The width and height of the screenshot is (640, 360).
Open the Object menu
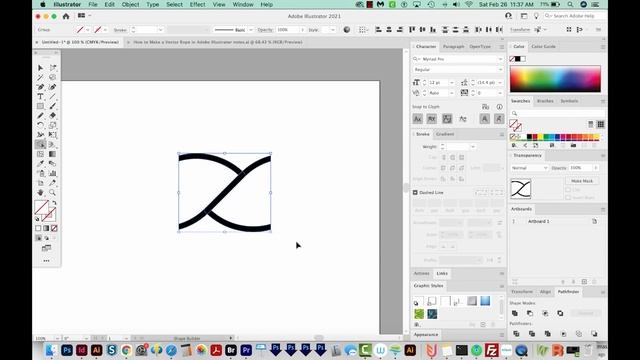click(130, 4)
